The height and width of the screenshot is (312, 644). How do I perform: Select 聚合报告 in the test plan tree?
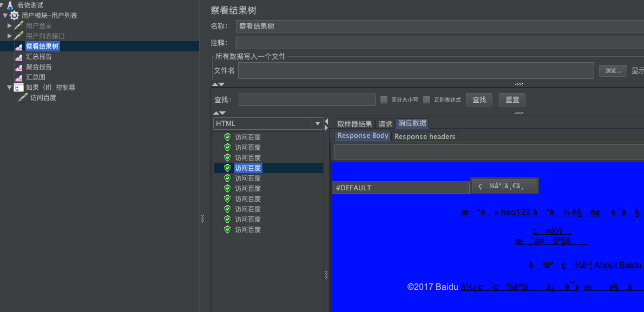pyautogui.click(x=39, y=67)
